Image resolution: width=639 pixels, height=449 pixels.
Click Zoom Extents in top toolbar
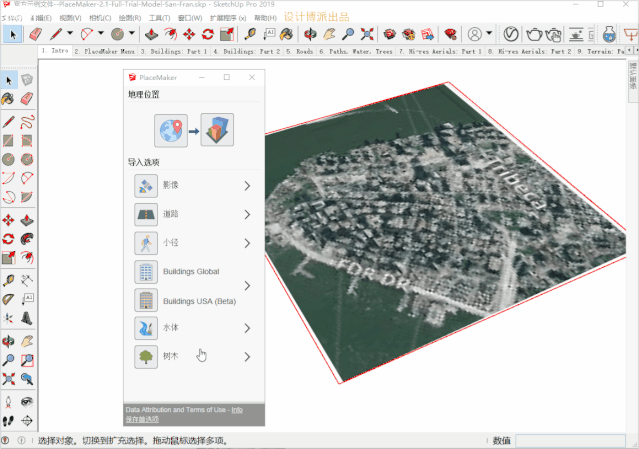pos(367,34)
